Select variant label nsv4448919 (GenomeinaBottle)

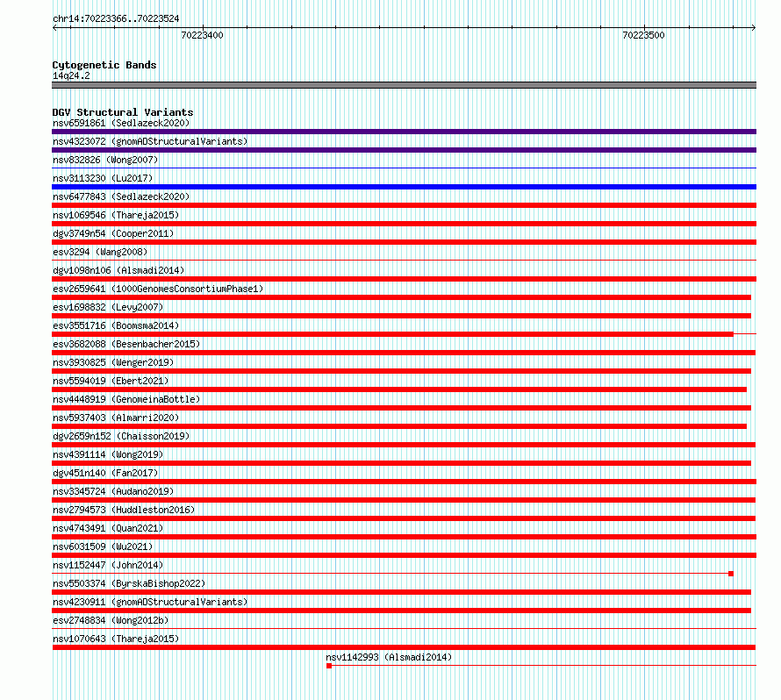tap(126, 399)
